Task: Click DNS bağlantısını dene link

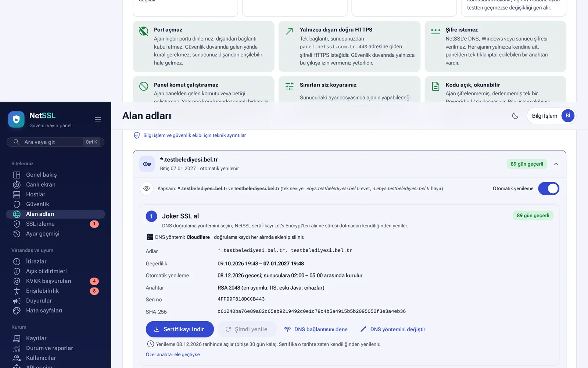Action: tap(316, 329)
